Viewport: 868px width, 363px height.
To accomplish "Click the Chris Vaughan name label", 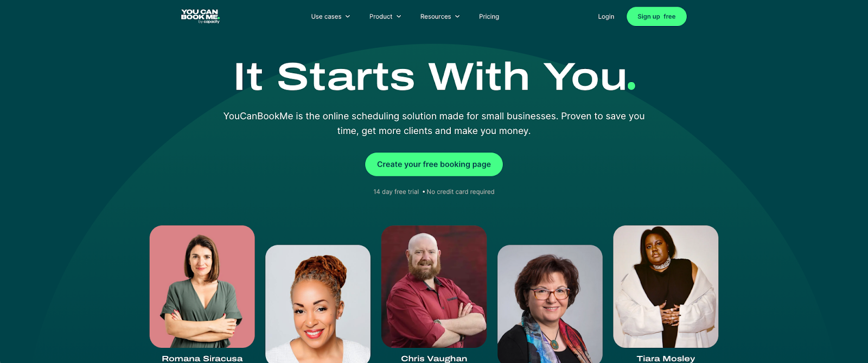I will (434, 358).
